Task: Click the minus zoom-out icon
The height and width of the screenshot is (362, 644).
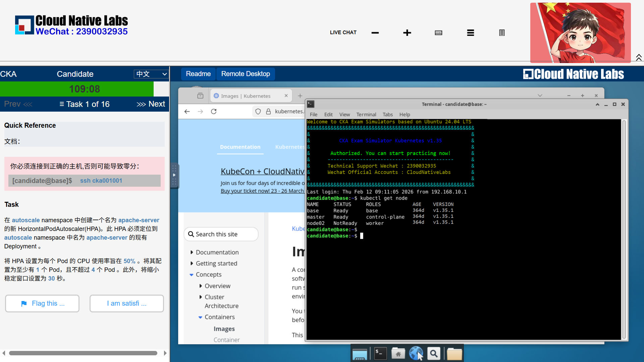Action: (375, 33)
